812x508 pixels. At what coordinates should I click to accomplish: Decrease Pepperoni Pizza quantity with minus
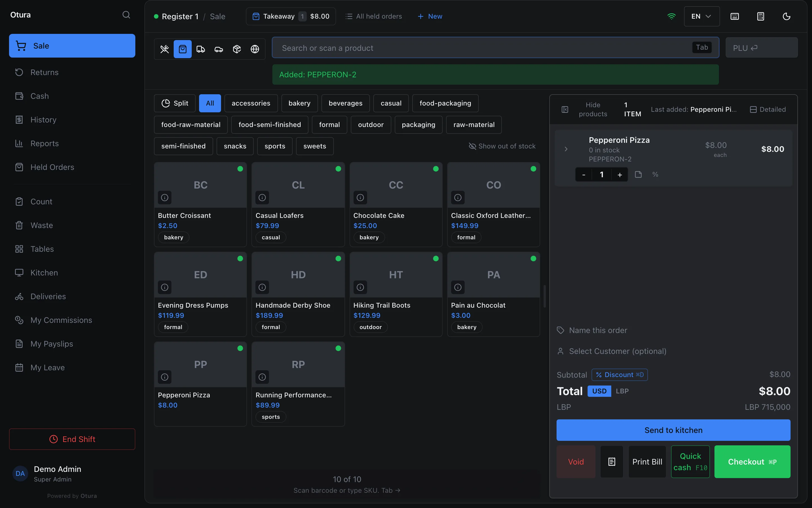tap(584, 174)
